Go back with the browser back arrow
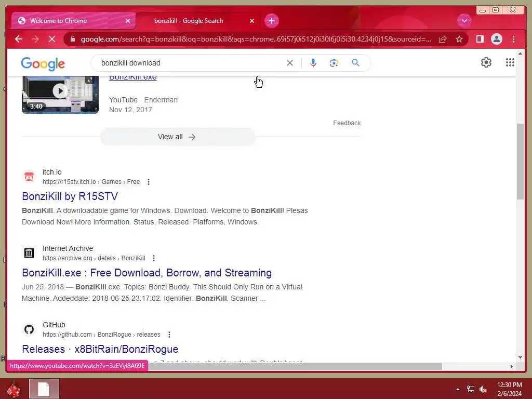The height and width of the screenshot is (399, 532). (x=19, y=39)
